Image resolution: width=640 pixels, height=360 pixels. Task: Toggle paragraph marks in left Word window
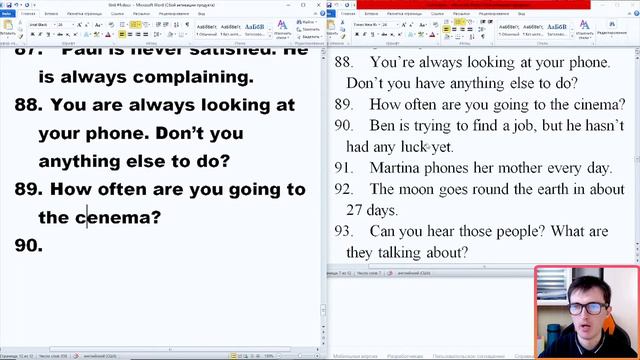click(x=187, y=24)
